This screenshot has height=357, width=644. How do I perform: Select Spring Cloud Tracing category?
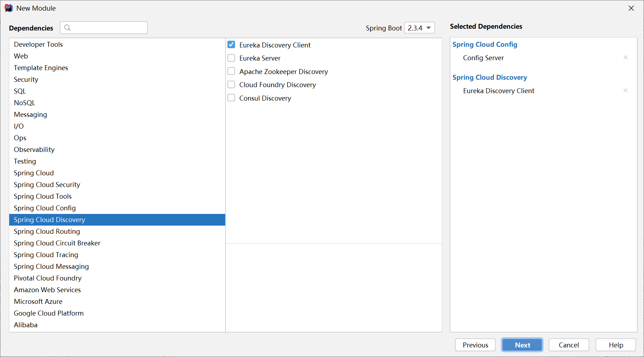(x=117, y=255)
